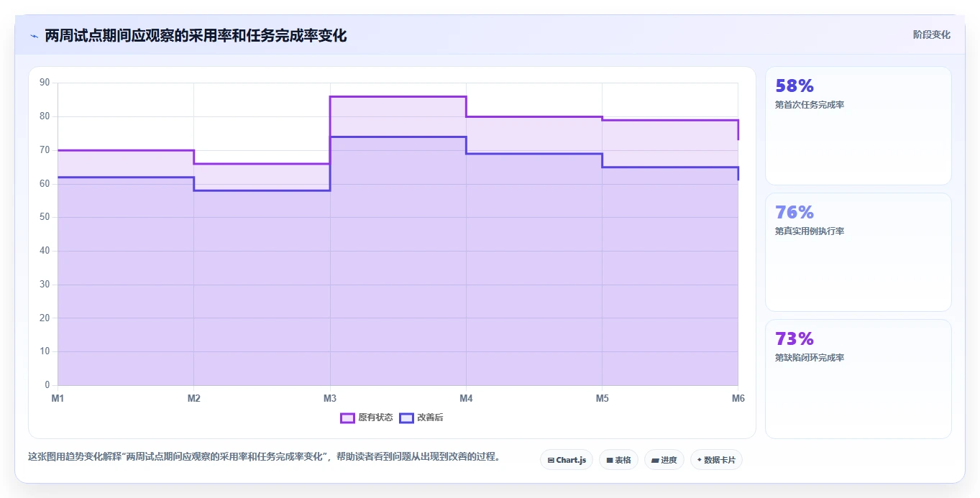Image resolution: width=980 pixels, height=498 pixels.
Task: Click the M6 x-axis label
Action: pyautogui.click(x=738, y=398)
